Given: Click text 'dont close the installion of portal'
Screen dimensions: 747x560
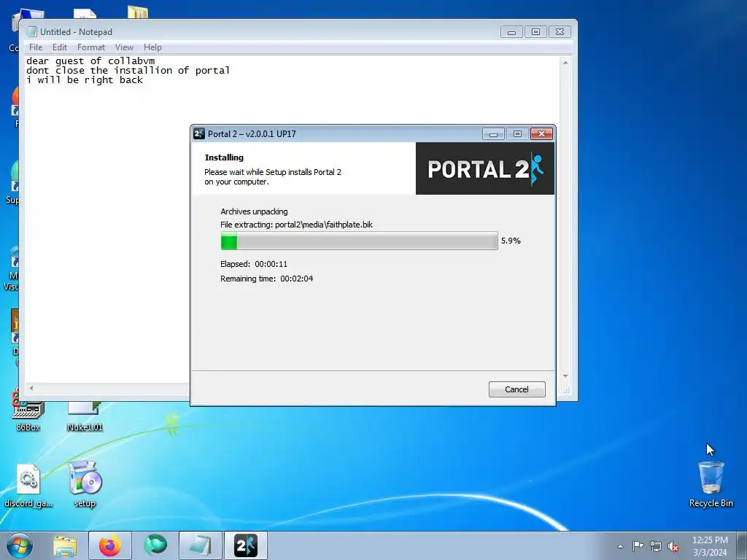Looking at the screenshot, I should pyautogui.click(x=128, y=71).
